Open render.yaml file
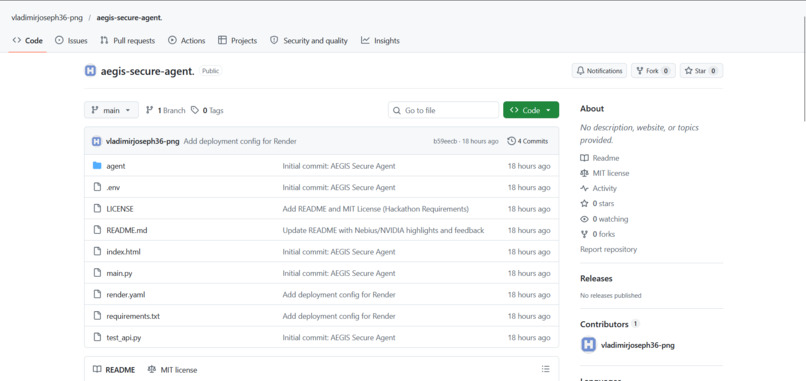 click(x=126, y=295)
